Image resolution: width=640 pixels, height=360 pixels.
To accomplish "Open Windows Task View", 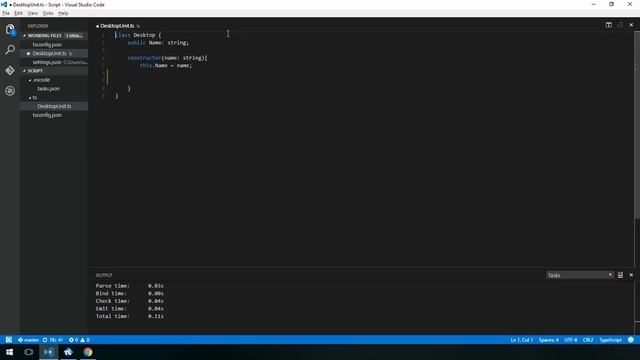I will 29,352.
